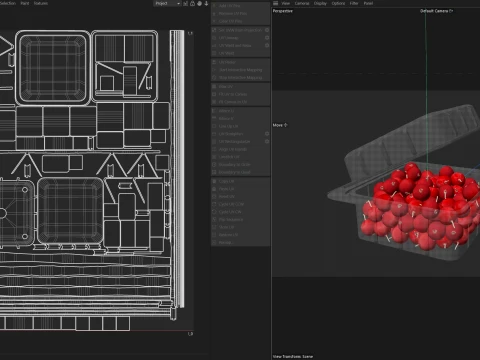The width and height of the screenshot is (480, 360).
Task: Click the Reset UV command
Action: [x=240, y=196]
